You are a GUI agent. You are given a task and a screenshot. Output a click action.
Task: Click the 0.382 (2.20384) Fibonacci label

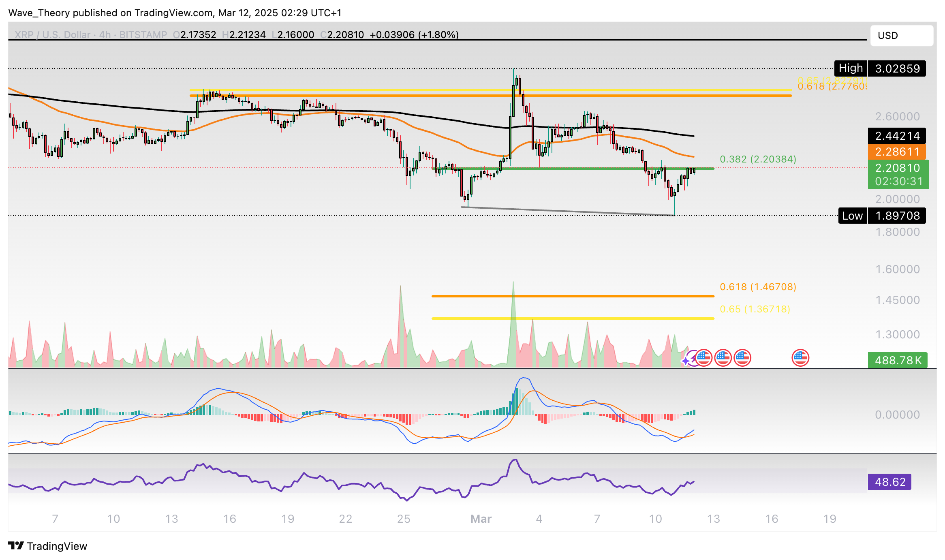click(x=758, y=159)
